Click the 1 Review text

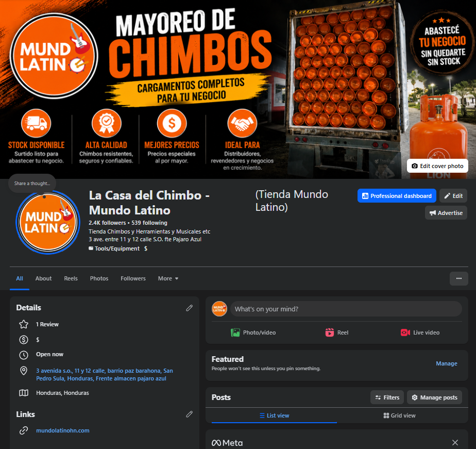pos(47,324)
